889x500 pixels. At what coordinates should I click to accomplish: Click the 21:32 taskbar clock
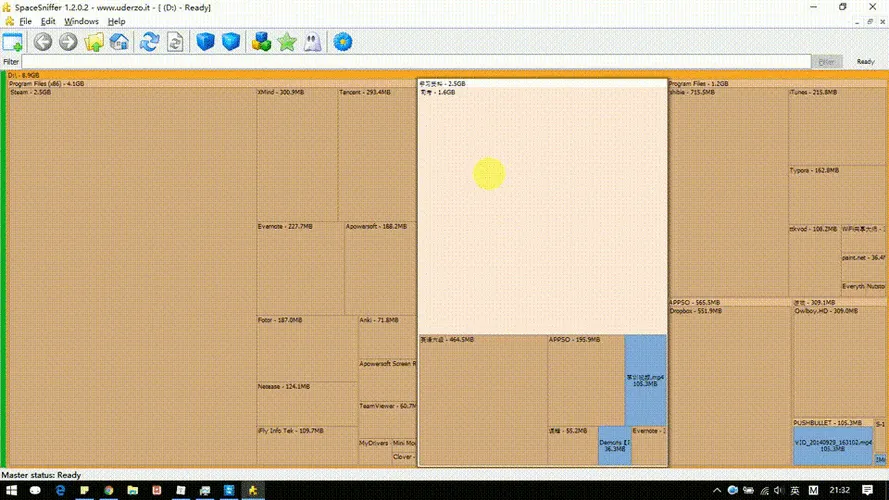click(839, 490)
